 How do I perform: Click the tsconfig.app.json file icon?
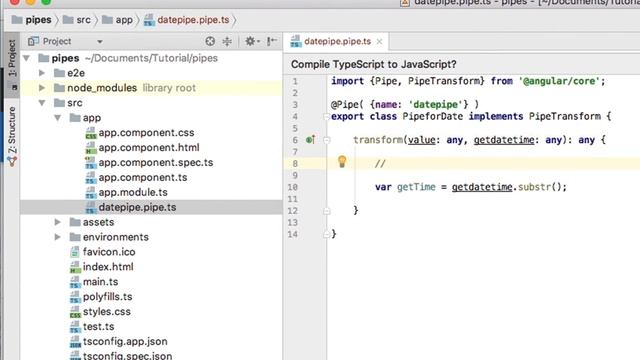(75, 342)
